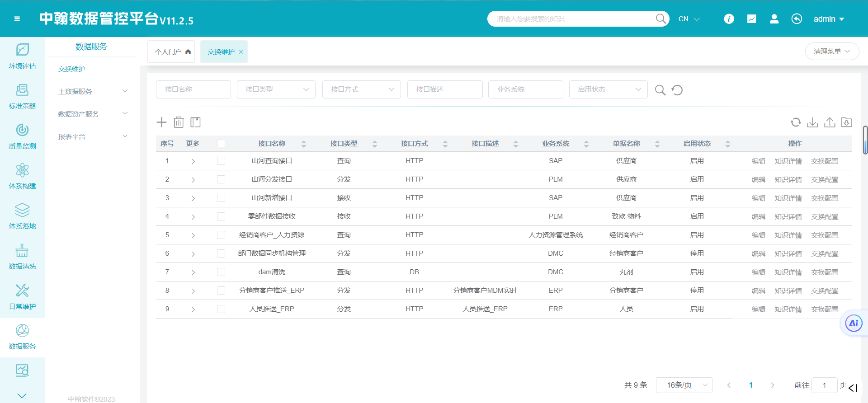Viewport: 868px width, 403px height.
Task: Click the download arrow icon above table
Action: point(812,122)
